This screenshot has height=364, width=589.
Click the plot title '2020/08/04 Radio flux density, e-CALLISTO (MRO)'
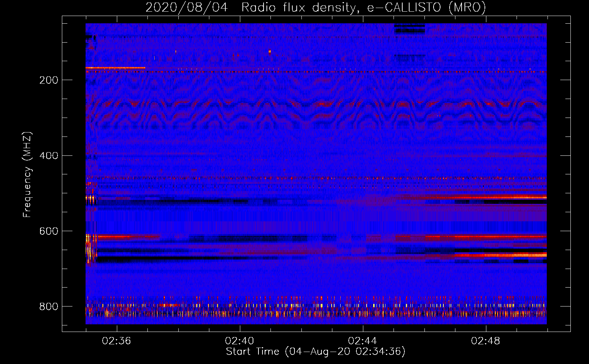click(316, 7)
